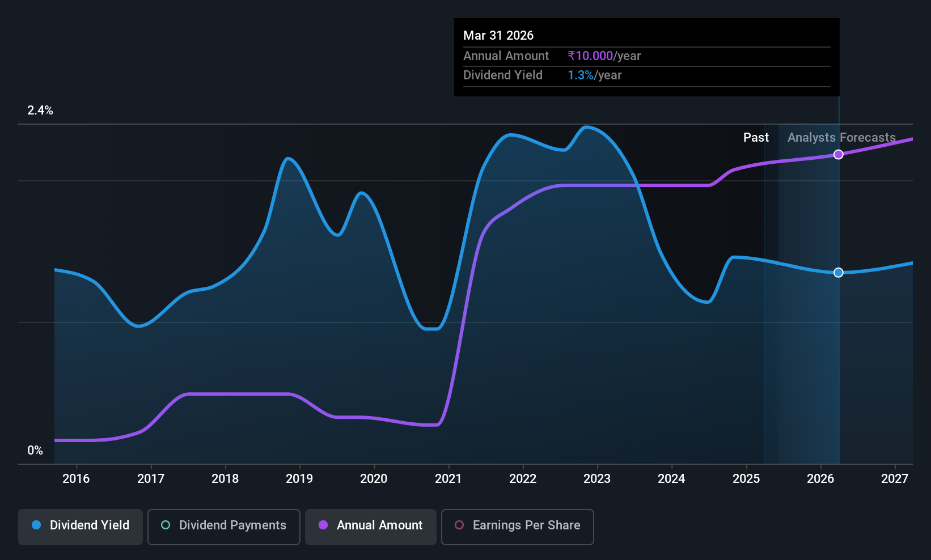Toggle the Dividend Yield series
This screenshot has height=560, width=931.
point(81,527)
